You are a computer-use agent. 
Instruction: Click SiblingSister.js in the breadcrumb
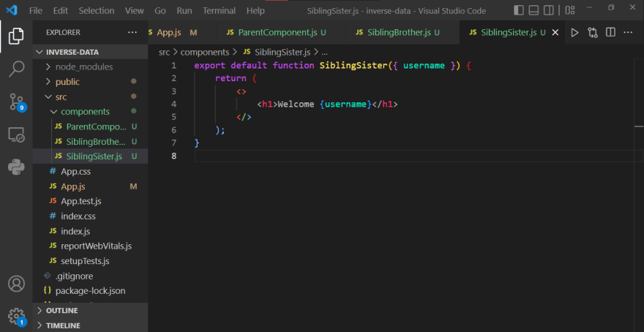pyautogui.click(x=277, y=52)
